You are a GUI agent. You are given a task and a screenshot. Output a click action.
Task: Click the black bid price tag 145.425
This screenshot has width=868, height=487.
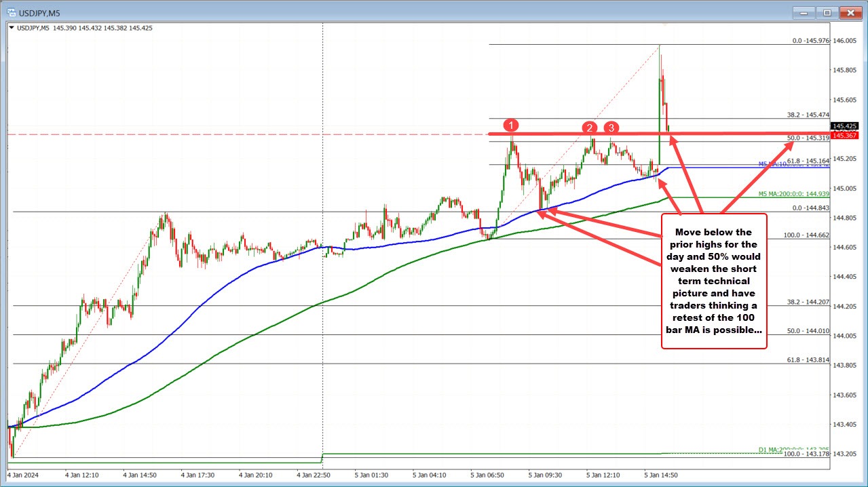844,125
